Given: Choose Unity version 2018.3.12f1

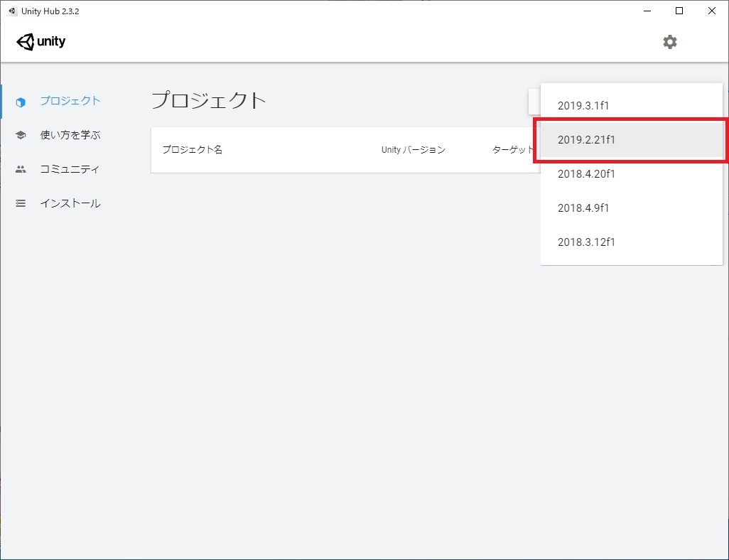Looking at the screenshot, I should point(632,242).
